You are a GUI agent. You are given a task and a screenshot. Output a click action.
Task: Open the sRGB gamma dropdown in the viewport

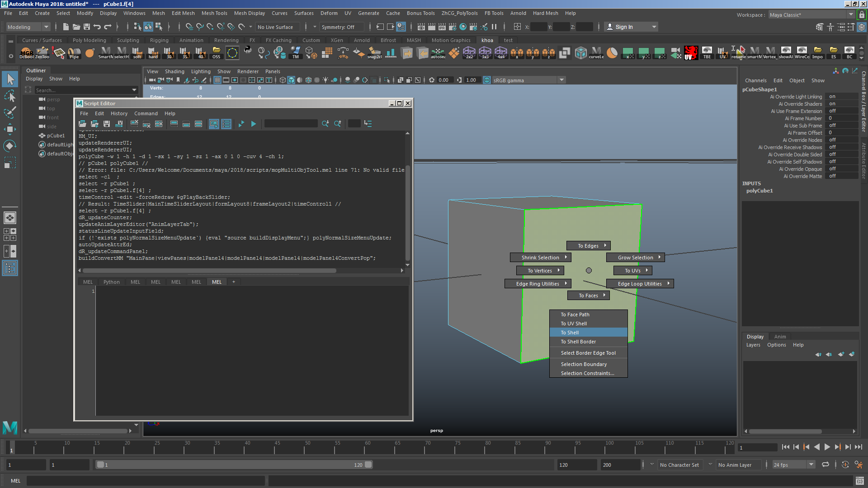(x=561, y=80)
